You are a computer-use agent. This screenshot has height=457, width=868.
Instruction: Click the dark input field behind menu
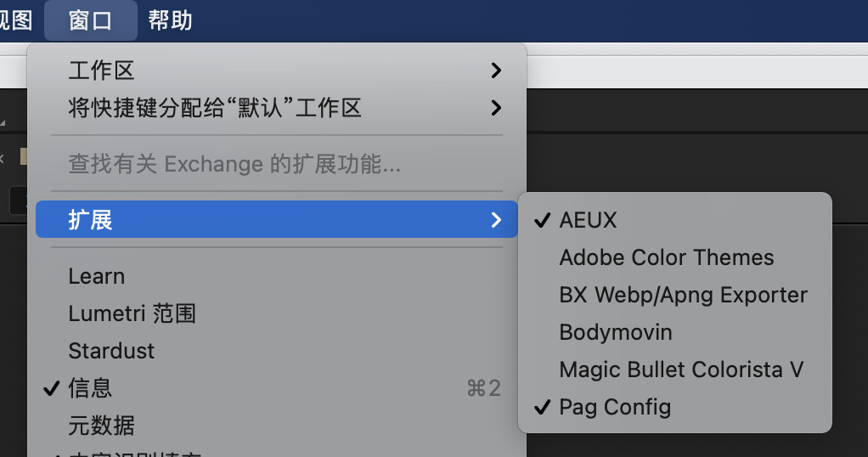19,200
